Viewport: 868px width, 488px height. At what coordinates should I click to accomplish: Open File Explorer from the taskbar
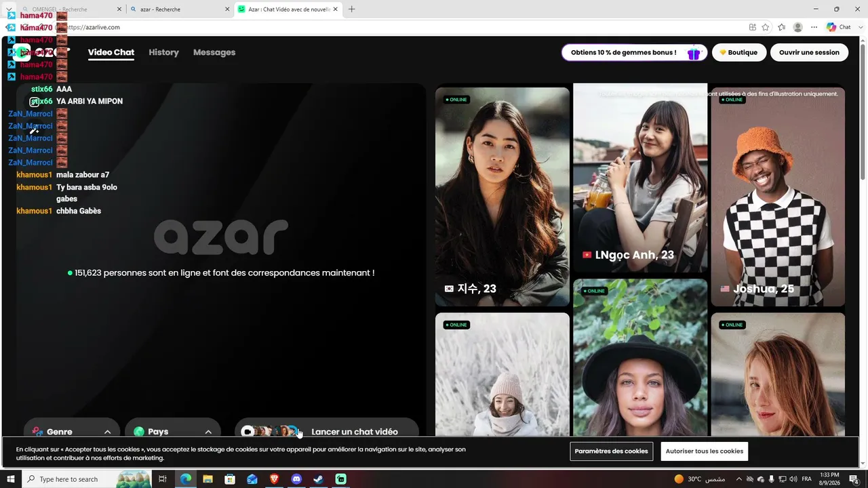coord(208,479)
